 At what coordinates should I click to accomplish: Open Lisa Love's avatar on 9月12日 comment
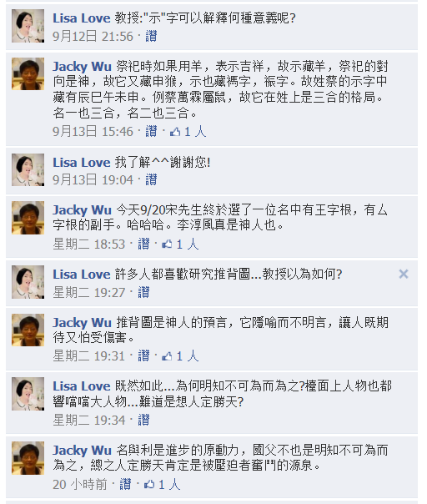click(28, 26)
